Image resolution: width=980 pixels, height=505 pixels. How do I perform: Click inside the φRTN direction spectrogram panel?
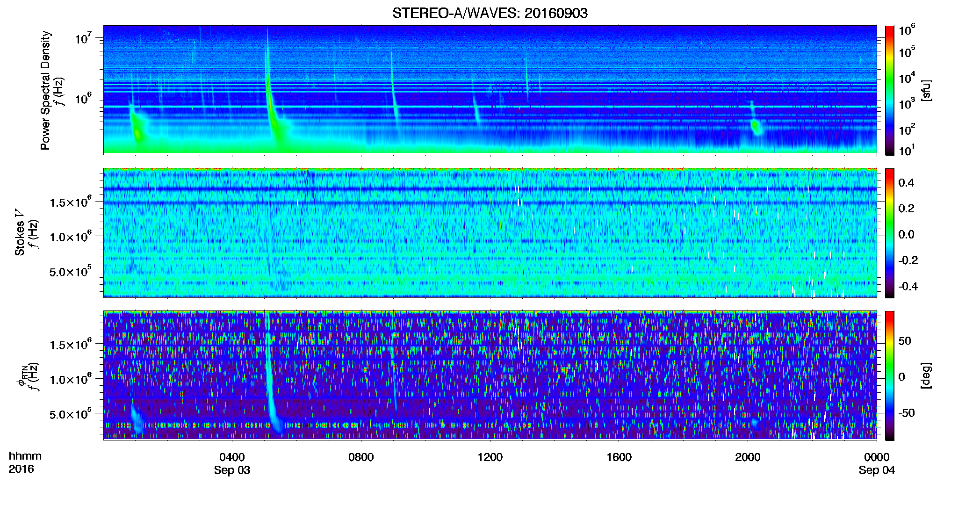pos(490,375)
